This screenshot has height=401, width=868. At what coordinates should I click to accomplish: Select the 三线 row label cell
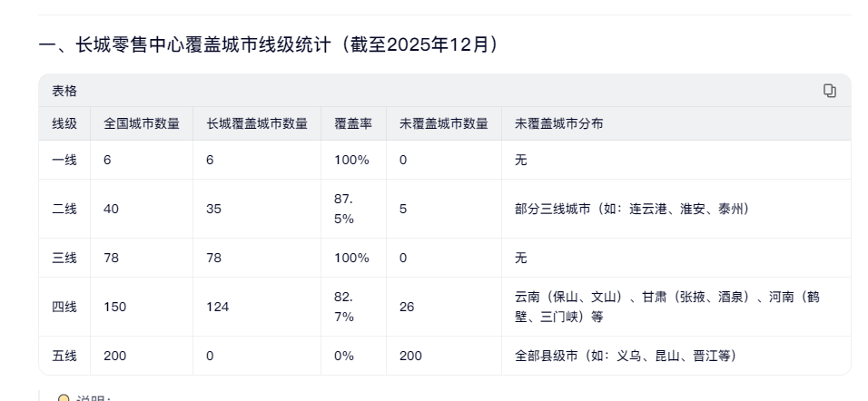64,258
